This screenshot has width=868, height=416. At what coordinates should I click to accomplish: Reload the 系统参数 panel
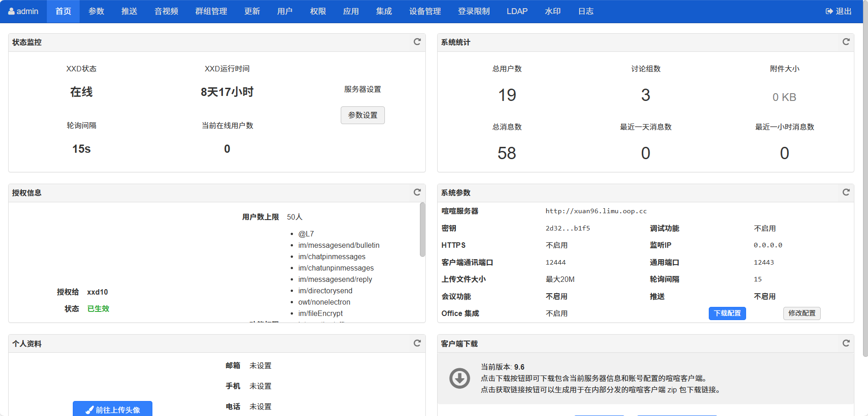[x=846, y=192]
